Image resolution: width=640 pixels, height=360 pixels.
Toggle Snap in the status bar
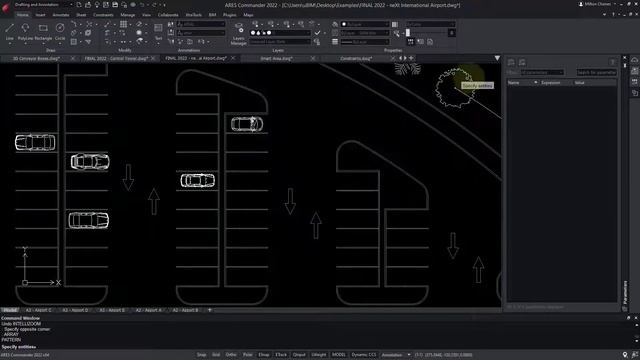click(202, 355)
